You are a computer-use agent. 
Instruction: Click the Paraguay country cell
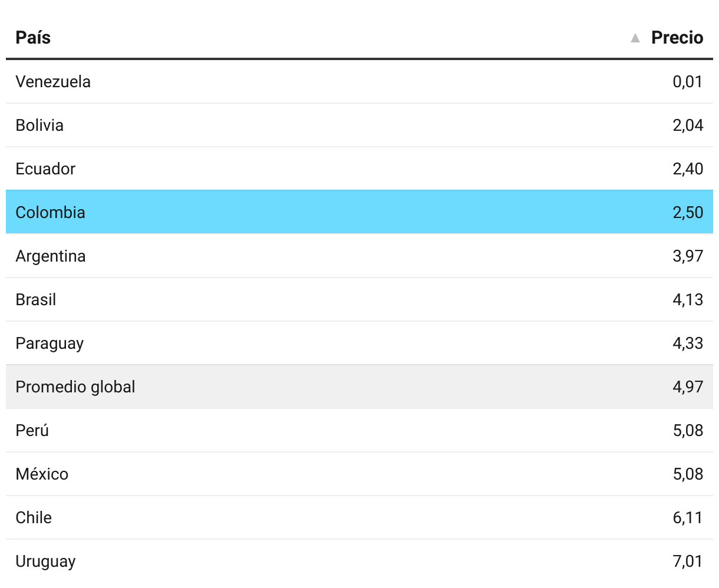click(50, 343)
